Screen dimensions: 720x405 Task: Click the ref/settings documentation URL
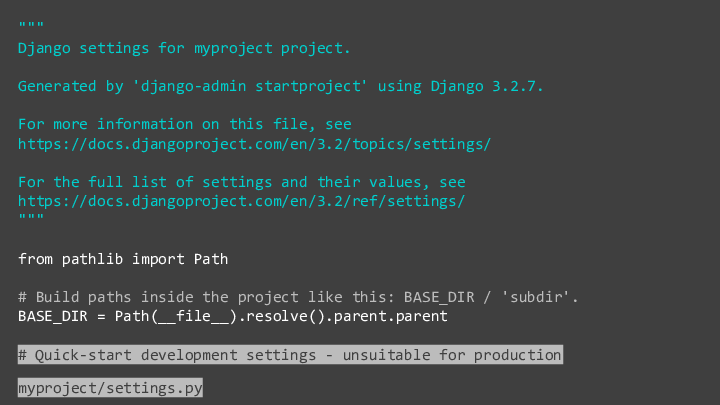242,201
